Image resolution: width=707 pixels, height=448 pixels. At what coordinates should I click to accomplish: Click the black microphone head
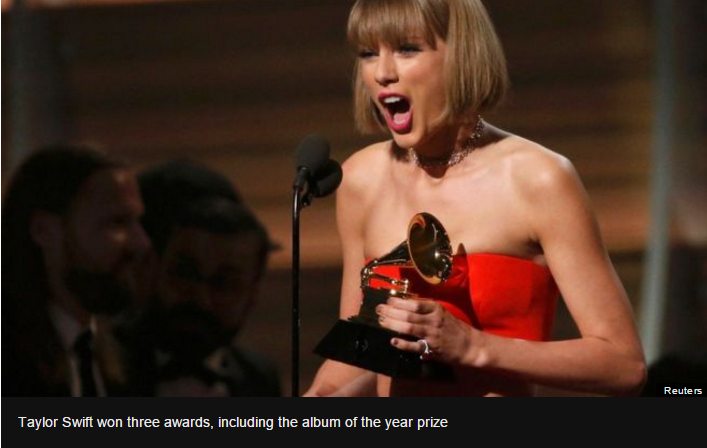(x=316, y=167)
